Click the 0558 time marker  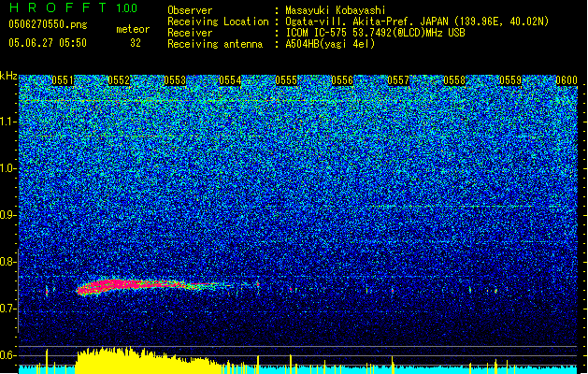[454, 80]
